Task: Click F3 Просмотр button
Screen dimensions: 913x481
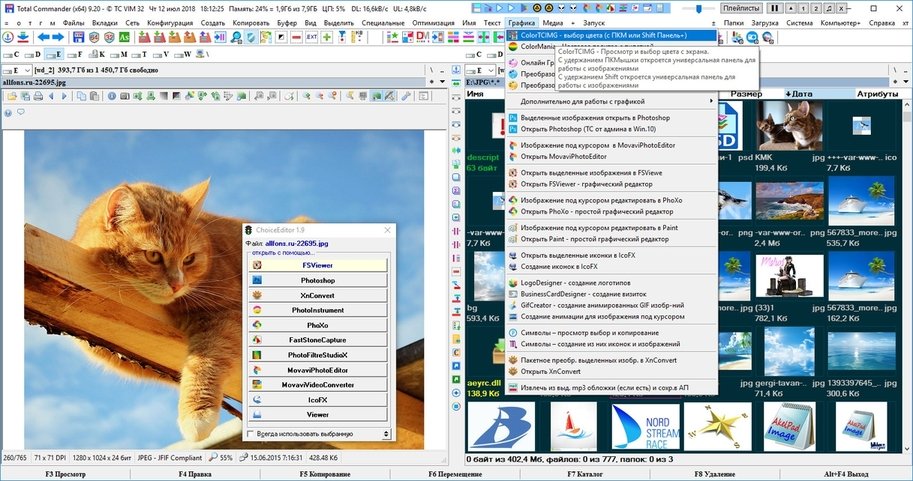Action: tap(65, 474)
